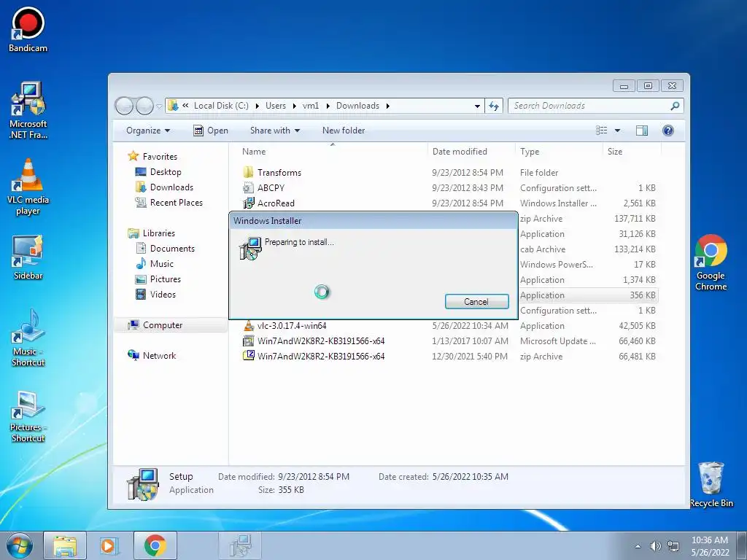Open the Share with dropdown

tap(275, 131)
